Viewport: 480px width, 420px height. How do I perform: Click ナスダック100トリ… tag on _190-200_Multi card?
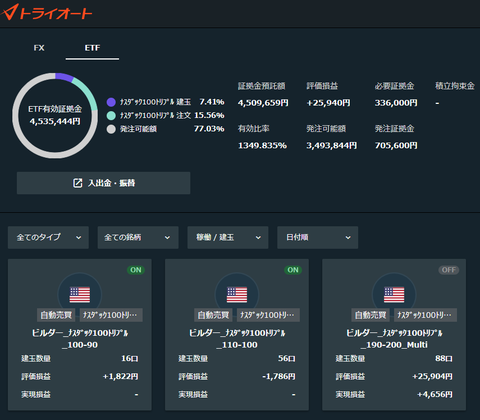tap(425, 315)
